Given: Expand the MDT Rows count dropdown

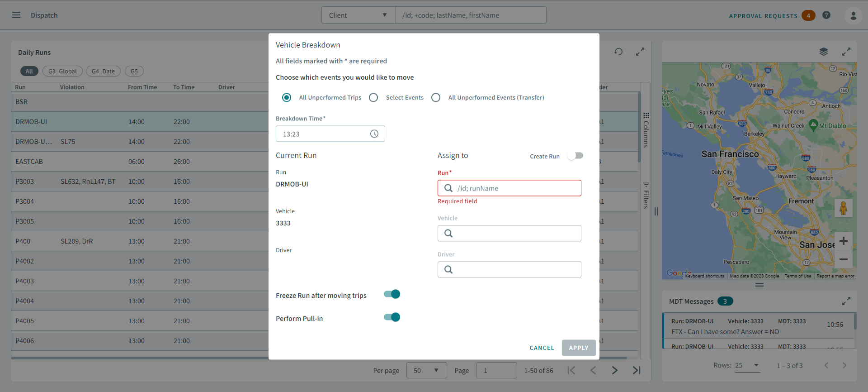Looking at the screenshot, I should [x=747, y=365].
